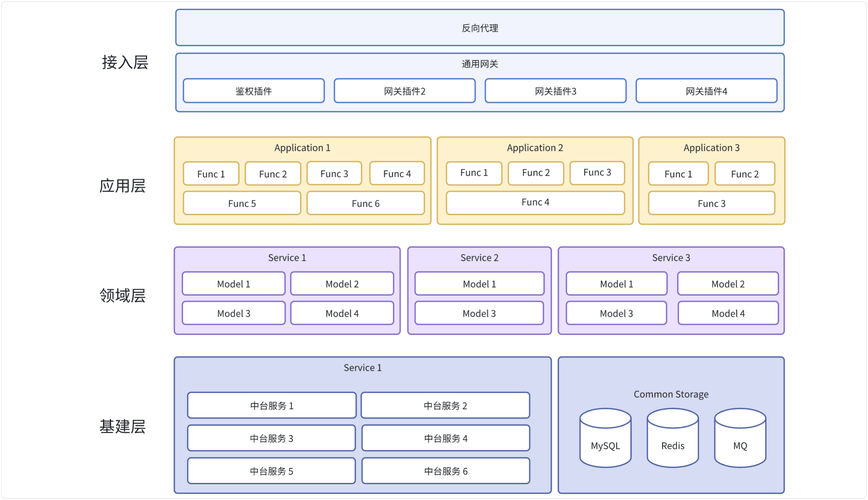Select Model 4 in 领域层 Service 1
The height and width of the screenshot is (500, 868).
tap(342, 313)
